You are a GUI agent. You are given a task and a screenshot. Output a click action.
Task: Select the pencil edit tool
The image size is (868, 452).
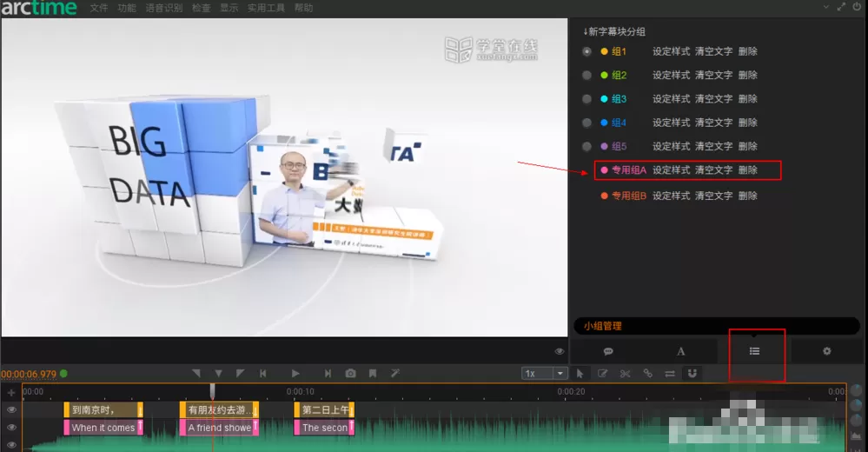[602, 374]
